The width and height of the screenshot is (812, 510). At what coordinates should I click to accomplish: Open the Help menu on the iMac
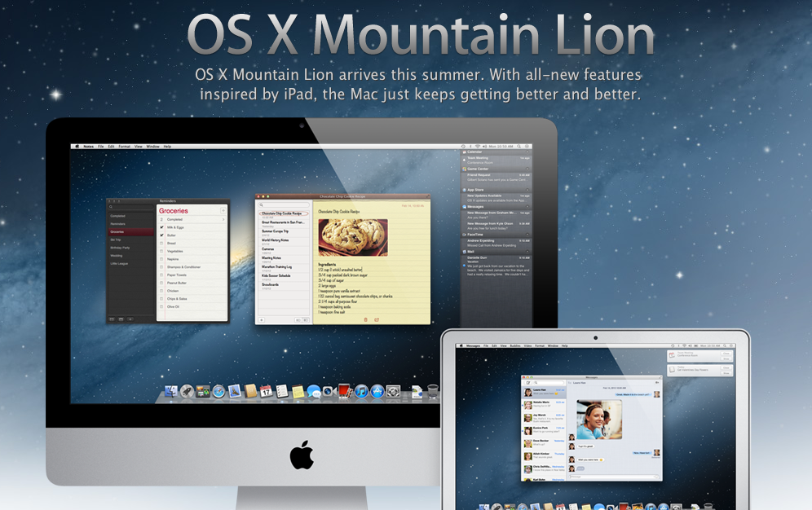point(167,147)
